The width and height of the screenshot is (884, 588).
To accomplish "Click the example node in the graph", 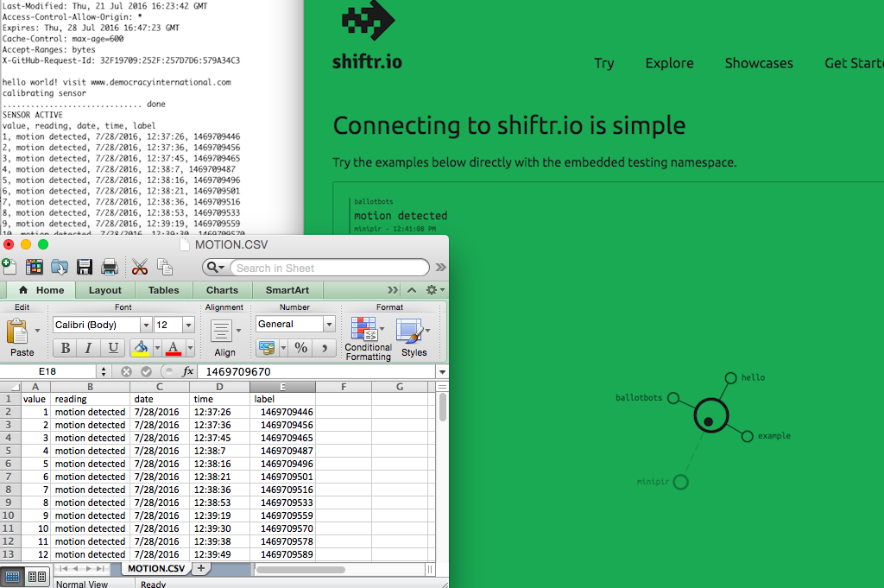I will [748, 436].
